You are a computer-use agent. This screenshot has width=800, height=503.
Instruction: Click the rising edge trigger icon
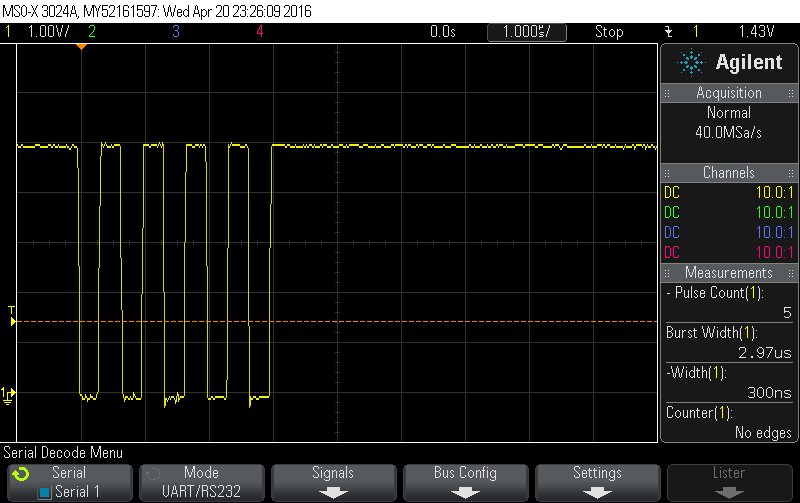[x=668, y=32]
